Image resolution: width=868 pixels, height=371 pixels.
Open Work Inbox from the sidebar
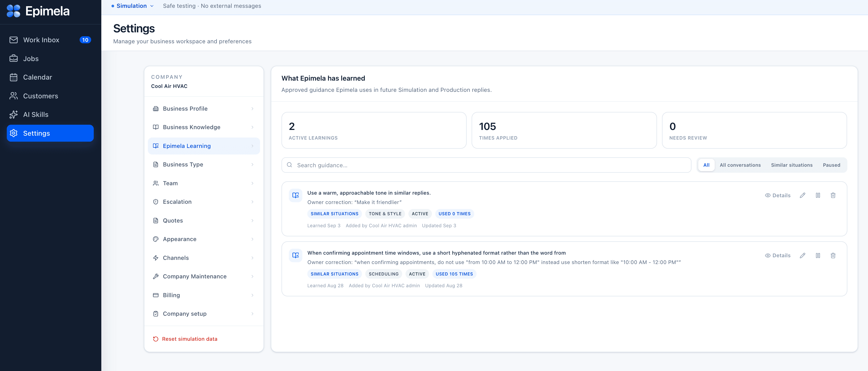pos(50,40)
